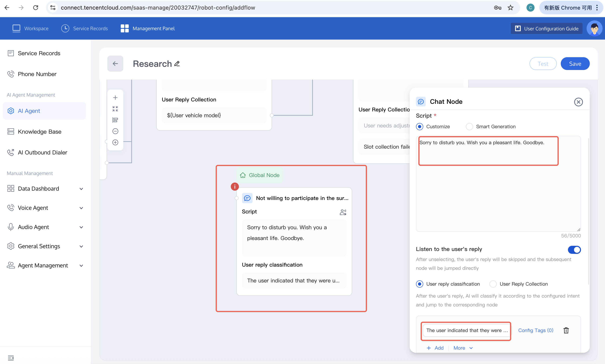Turn off Listen to the user's reply

(x=574, y=250)
